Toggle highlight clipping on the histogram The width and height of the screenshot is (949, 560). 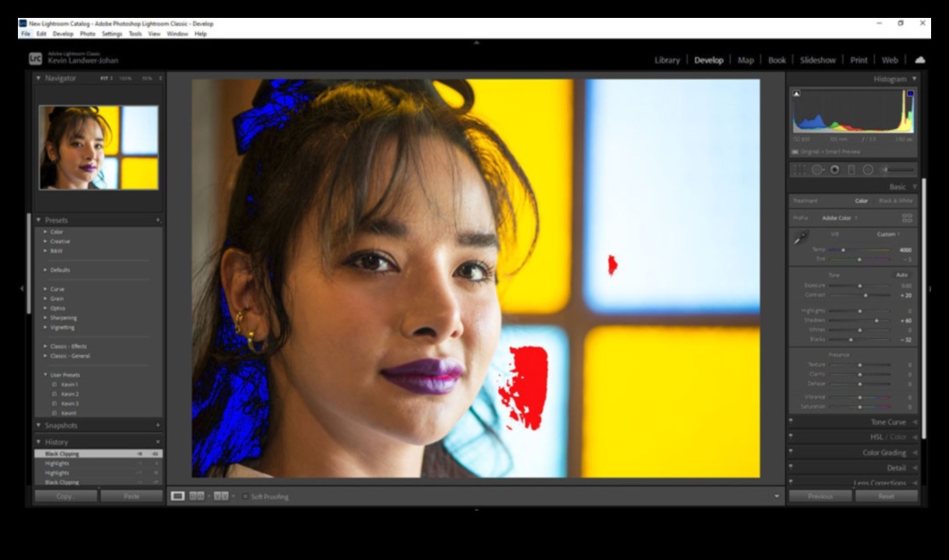tap(911, 93)
